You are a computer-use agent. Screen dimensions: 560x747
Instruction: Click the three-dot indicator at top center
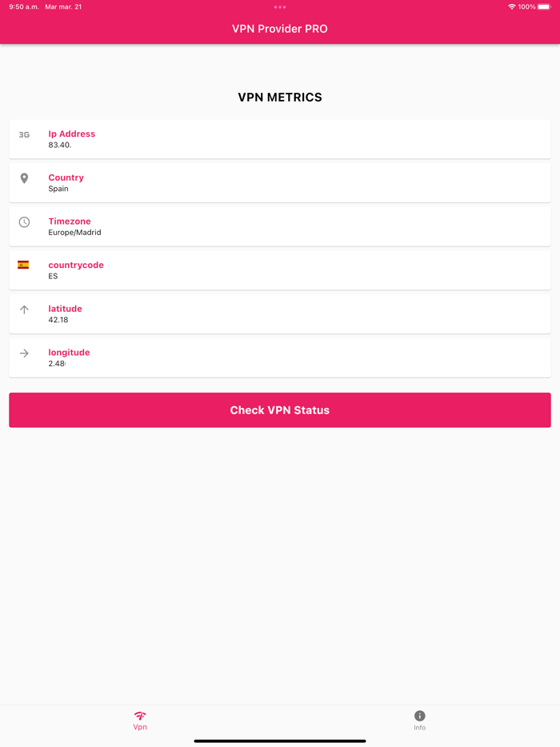click(x=279, y=6)
